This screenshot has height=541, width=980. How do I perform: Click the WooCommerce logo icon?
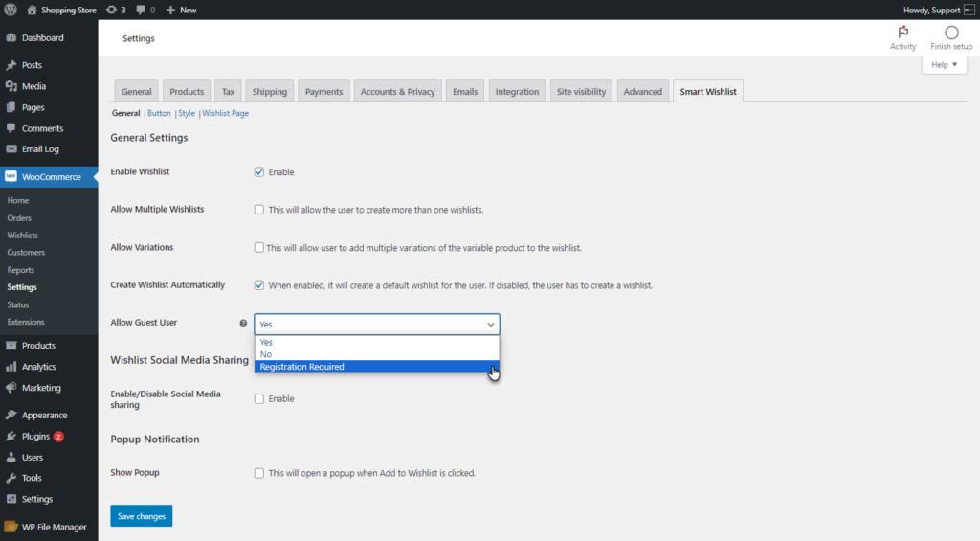click(x=11, y=177)
